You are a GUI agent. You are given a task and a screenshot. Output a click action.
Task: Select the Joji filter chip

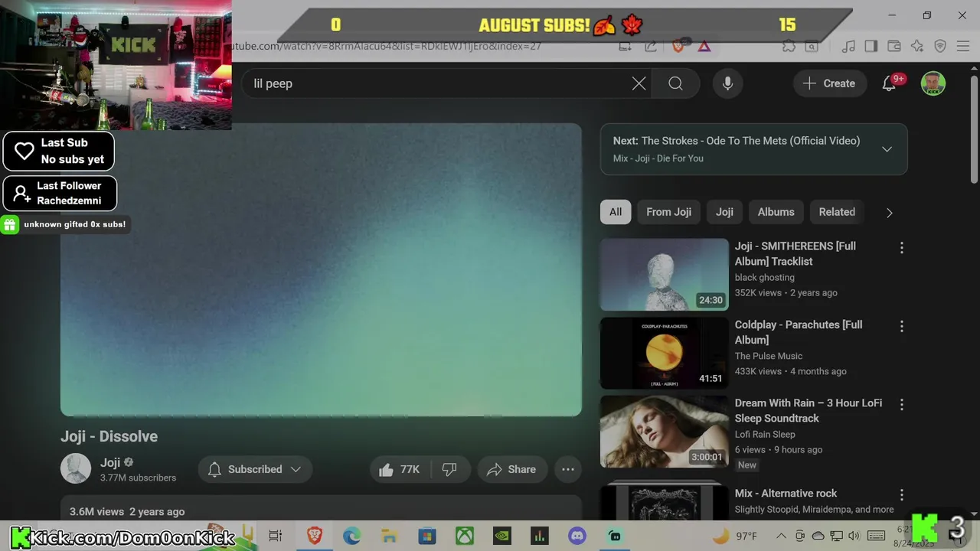[724, 212]
